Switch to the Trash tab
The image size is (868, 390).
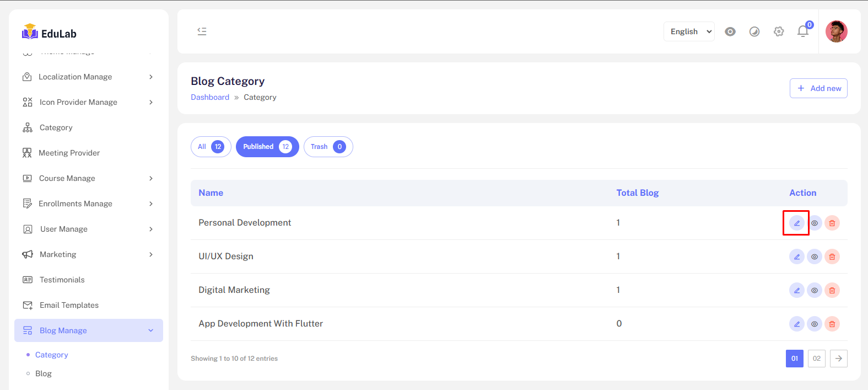point(328,147)
